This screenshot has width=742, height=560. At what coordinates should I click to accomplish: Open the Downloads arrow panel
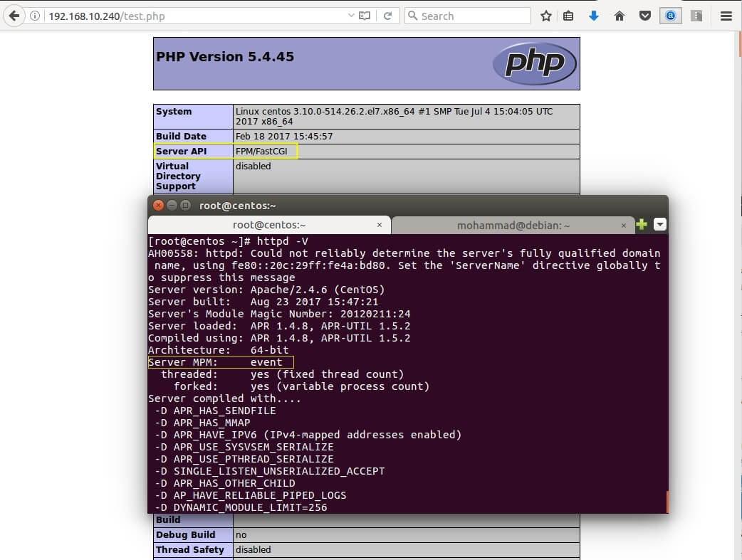click(594, 16)
